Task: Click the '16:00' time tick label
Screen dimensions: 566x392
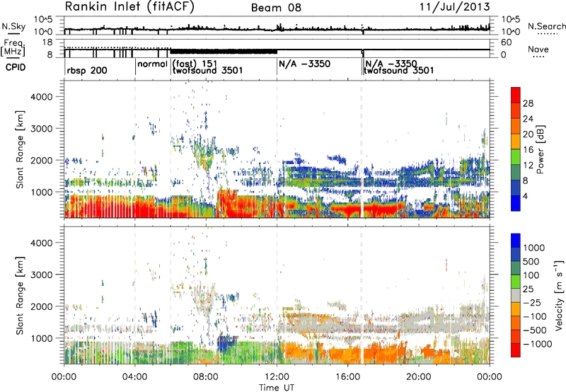Action: point(348,377)
